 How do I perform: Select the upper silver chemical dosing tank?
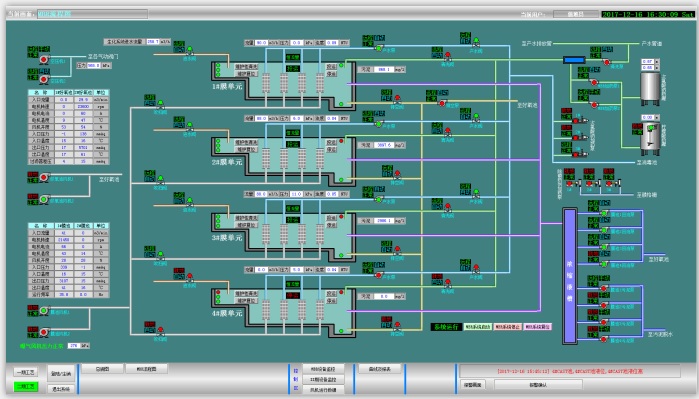650,88
